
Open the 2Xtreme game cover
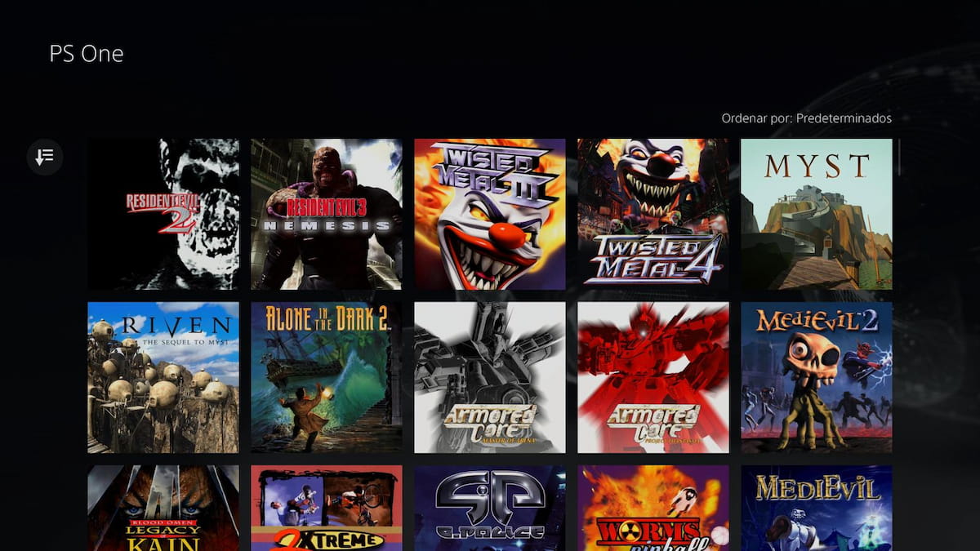[x=327, y=509]
